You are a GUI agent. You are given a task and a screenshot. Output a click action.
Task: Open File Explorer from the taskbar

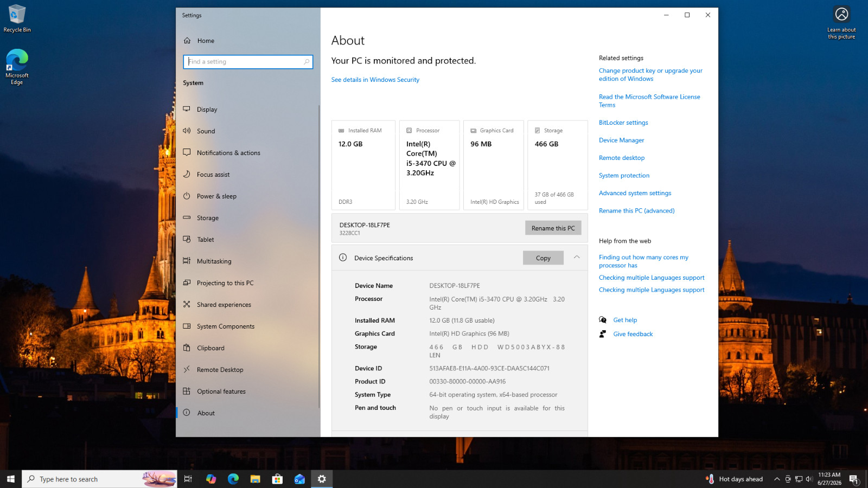point(255,479)
